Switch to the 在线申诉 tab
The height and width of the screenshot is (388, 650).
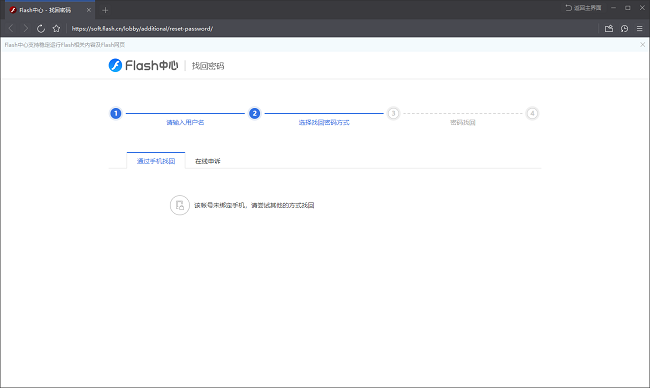208,161
